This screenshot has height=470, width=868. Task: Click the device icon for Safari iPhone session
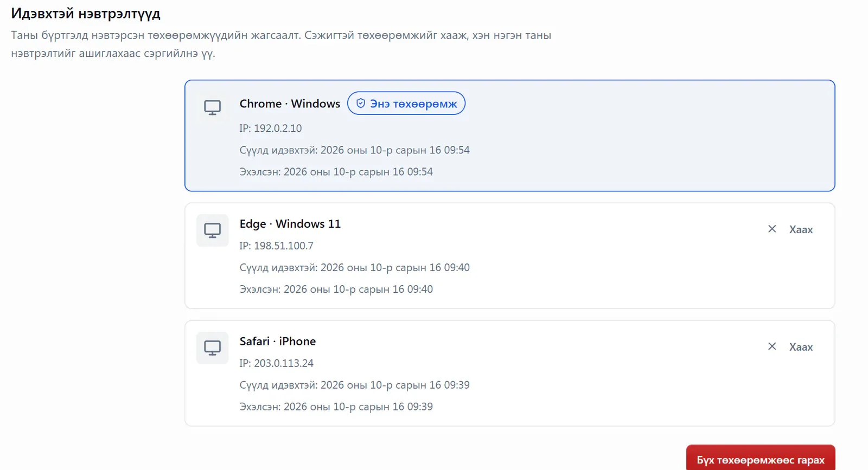click(212, 347)
